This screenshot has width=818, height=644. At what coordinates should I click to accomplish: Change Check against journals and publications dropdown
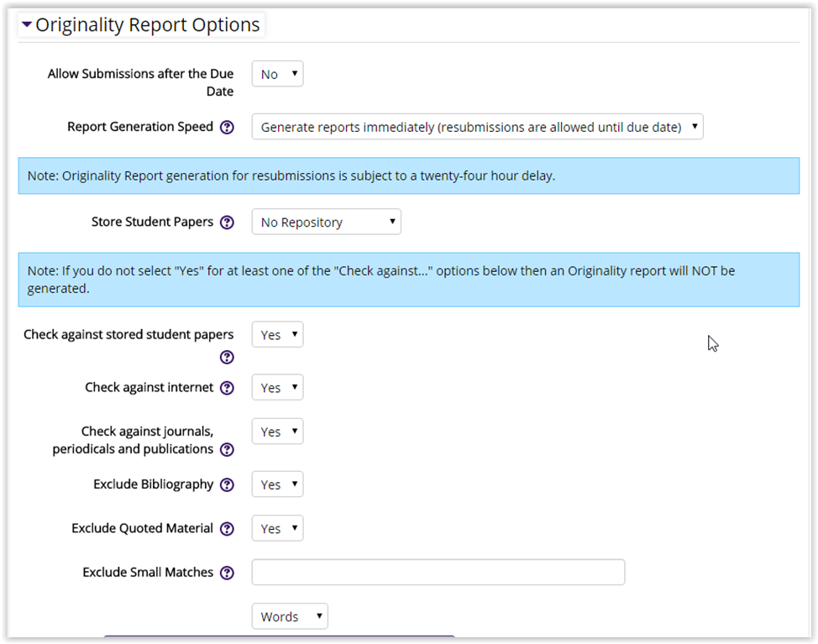[277, 432]
